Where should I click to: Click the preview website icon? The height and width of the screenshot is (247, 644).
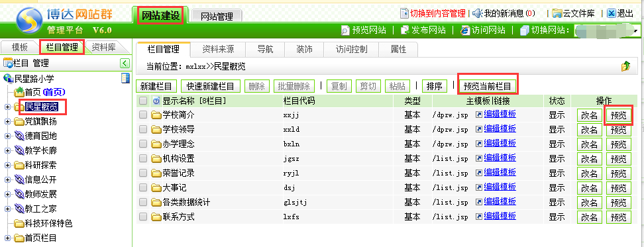coord(345,30)
